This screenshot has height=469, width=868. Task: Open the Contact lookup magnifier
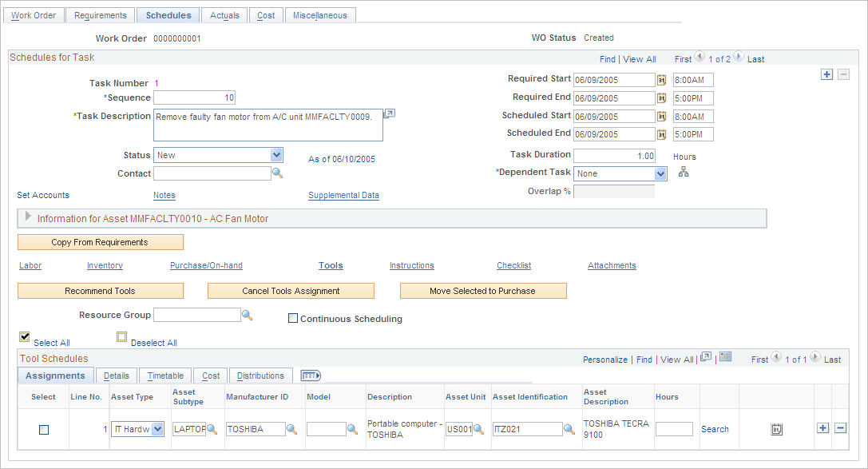[277, 173]
